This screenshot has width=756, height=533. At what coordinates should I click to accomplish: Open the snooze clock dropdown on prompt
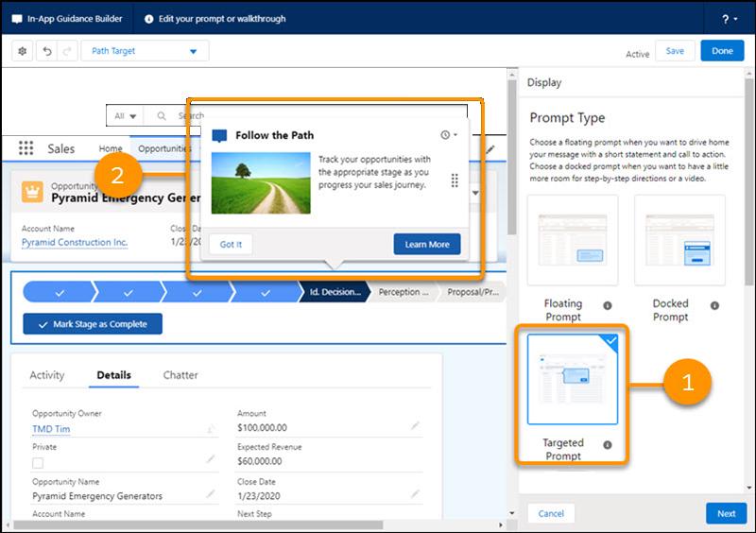[449, 135]
